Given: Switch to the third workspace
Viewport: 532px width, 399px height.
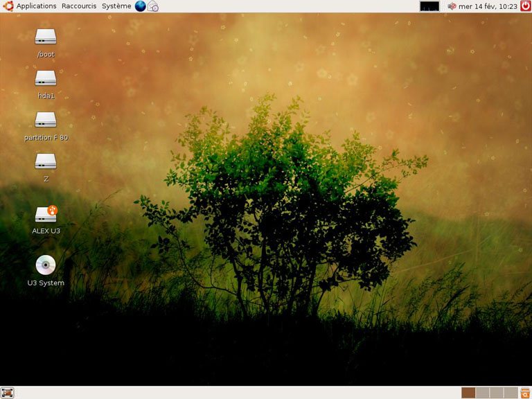Looking at the screenshot, I should (497, 393).
